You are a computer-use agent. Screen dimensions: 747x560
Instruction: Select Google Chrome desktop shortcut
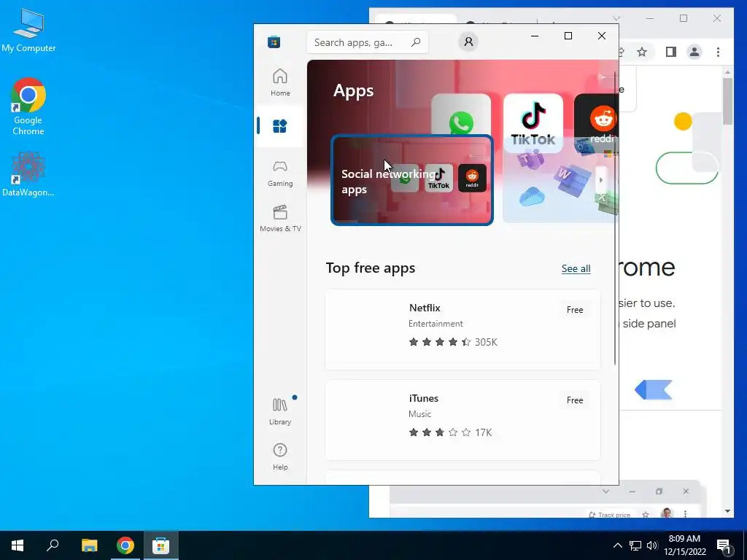(28, 107)
